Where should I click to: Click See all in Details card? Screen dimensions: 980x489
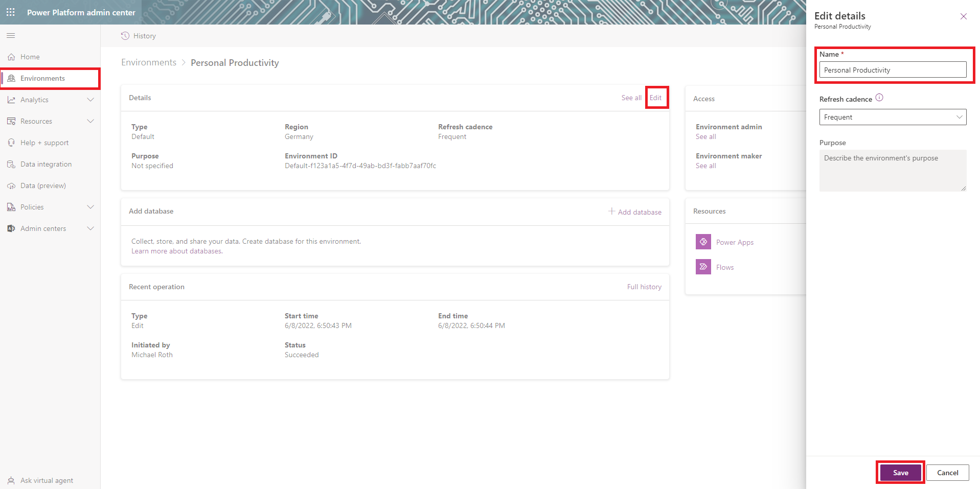point(631,98)
